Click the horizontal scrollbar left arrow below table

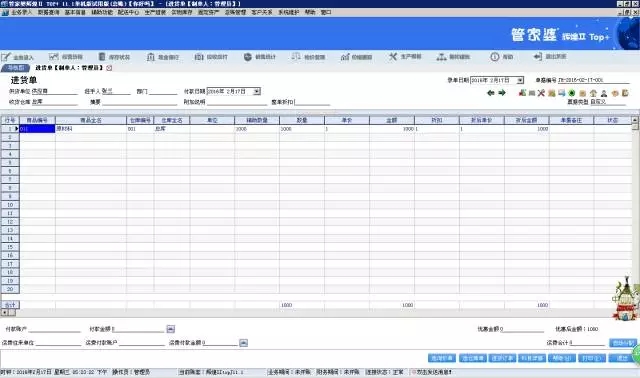click(x=4, y=313)
